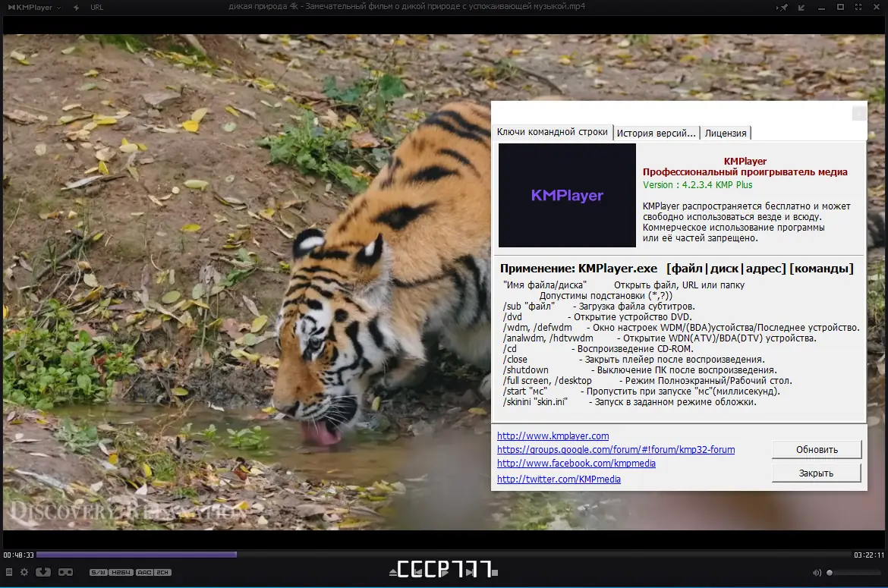Pin player window on top
Image resolution: width=888 pixels, height=588 pixels.
[783, 8]
